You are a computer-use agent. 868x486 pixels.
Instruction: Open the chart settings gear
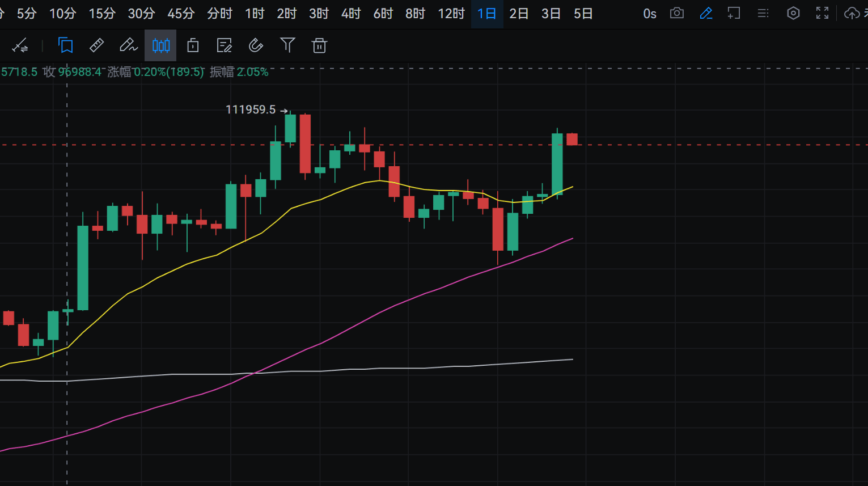click(793, 13)
